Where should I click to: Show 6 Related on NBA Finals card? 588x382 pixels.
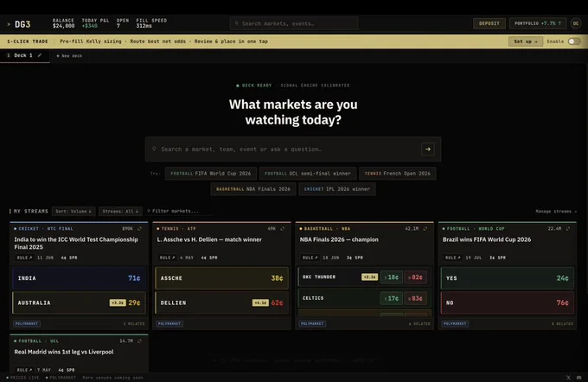[419, 324]
